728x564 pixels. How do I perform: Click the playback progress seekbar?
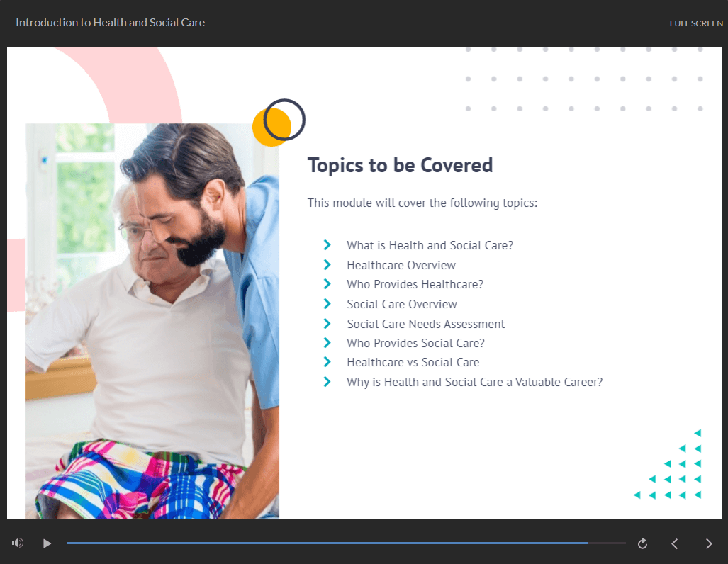point(326,543)
